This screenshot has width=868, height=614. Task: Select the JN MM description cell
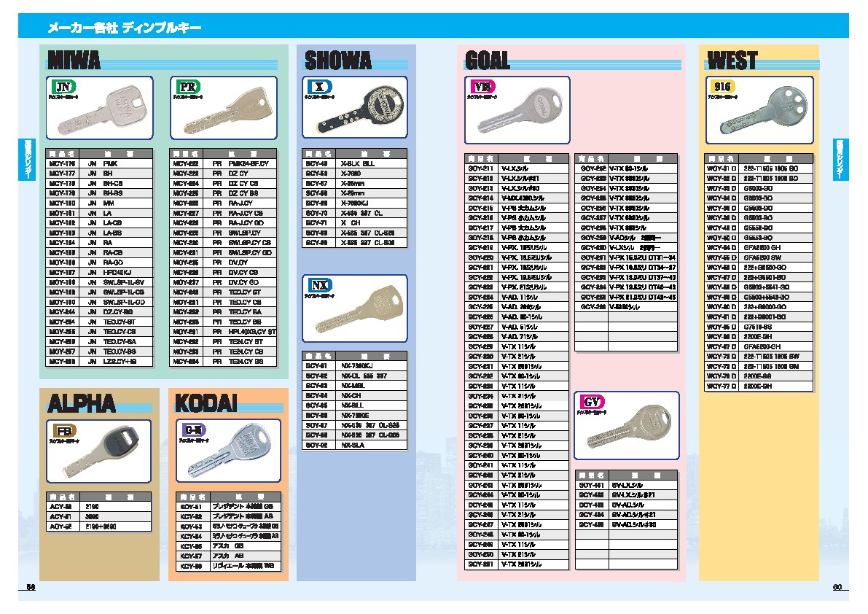[116, 203]
